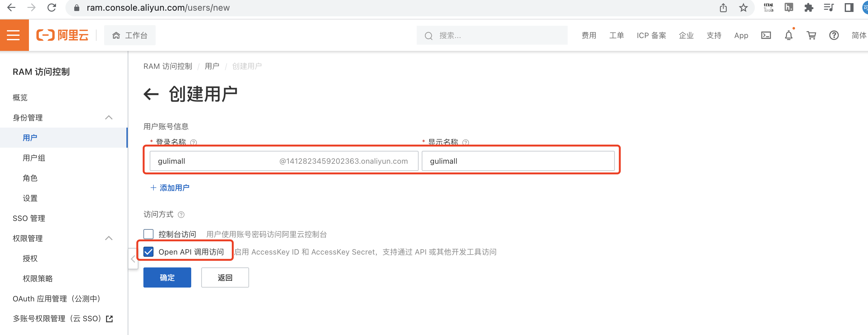Open App in the top navigation
The height and width of the screenshot is (335, 868).
(741, 35)
